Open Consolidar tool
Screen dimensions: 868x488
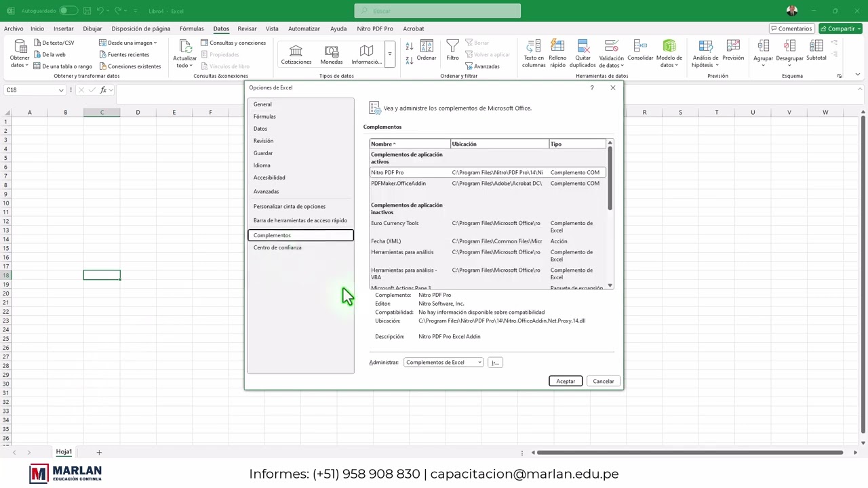(640, 50)
